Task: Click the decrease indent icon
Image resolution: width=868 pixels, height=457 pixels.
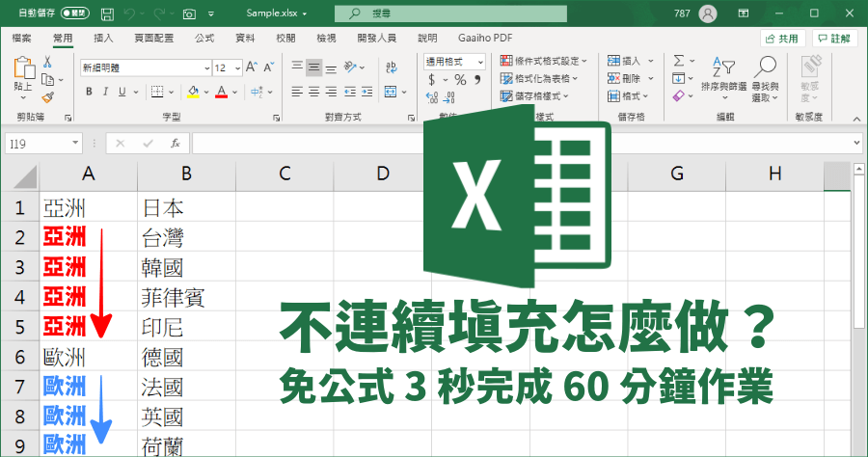Action: [x=350, y=92]
